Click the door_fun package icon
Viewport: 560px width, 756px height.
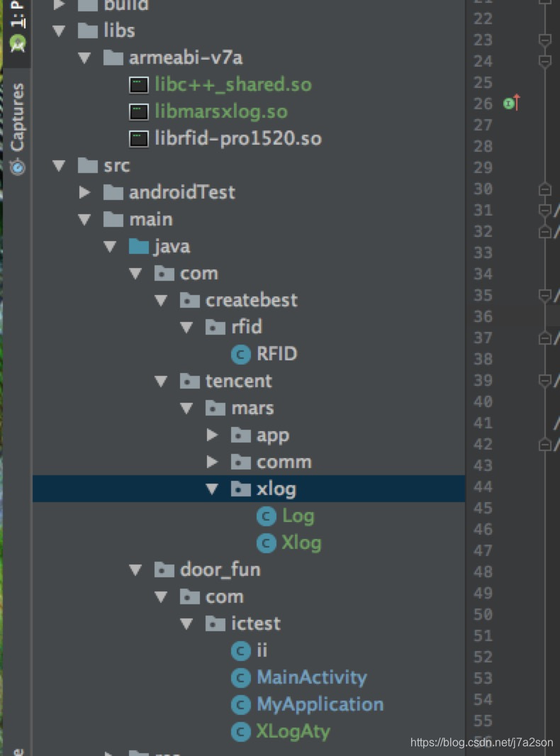(x=164, y=570)
